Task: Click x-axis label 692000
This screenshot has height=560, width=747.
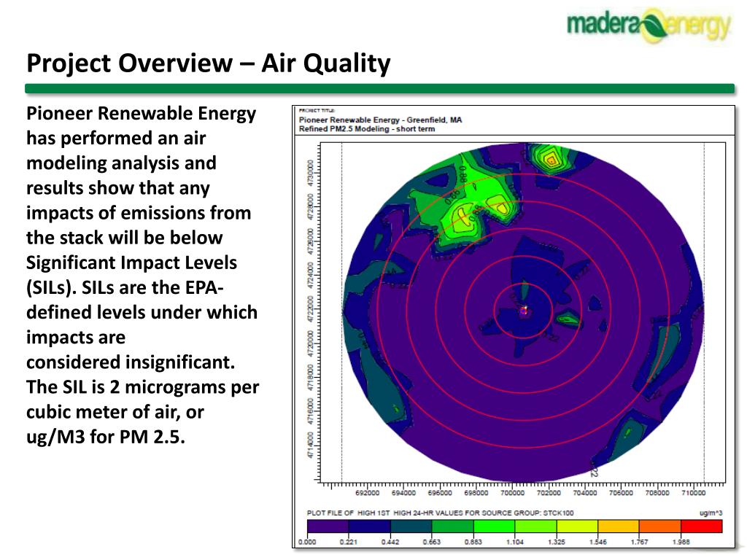Action: point(368,493)
